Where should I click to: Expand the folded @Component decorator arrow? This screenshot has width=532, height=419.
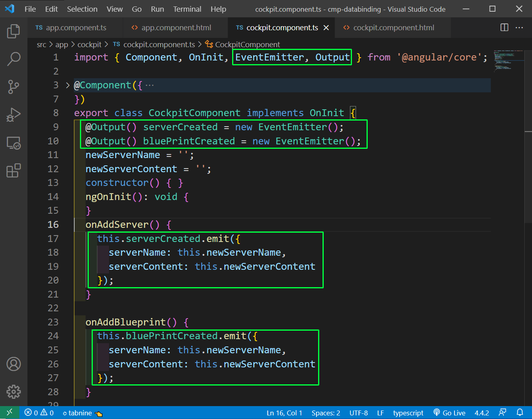tap(67, 85)
